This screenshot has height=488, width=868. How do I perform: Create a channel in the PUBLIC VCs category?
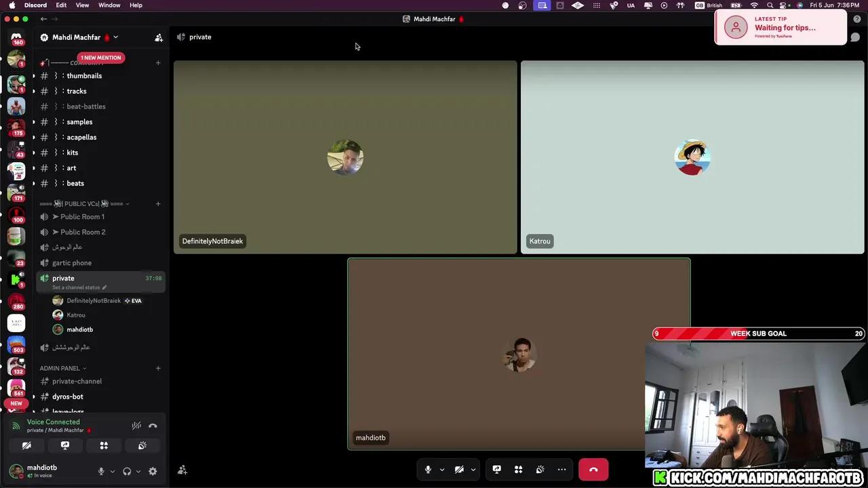tap(158, 203)
